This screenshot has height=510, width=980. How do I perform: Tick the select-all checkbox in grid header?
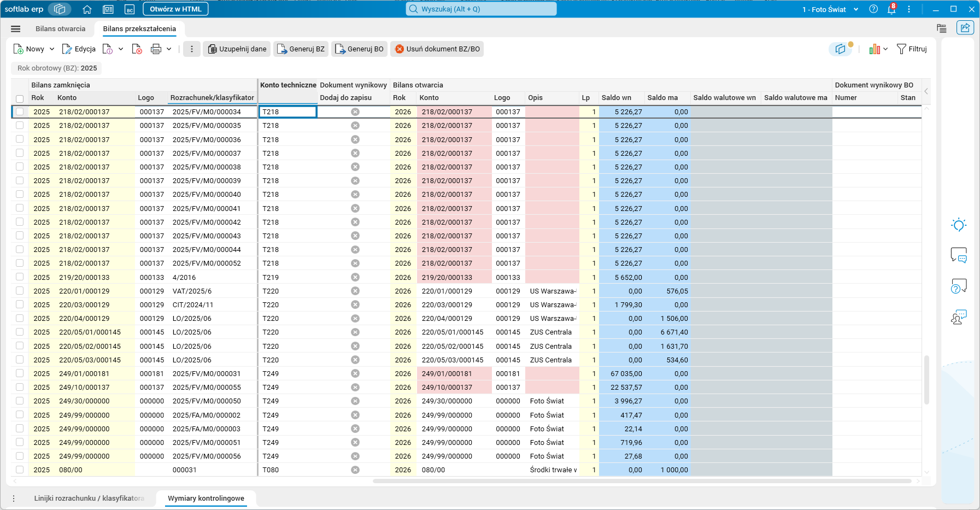pyautogui.click(x=20, y=98)
